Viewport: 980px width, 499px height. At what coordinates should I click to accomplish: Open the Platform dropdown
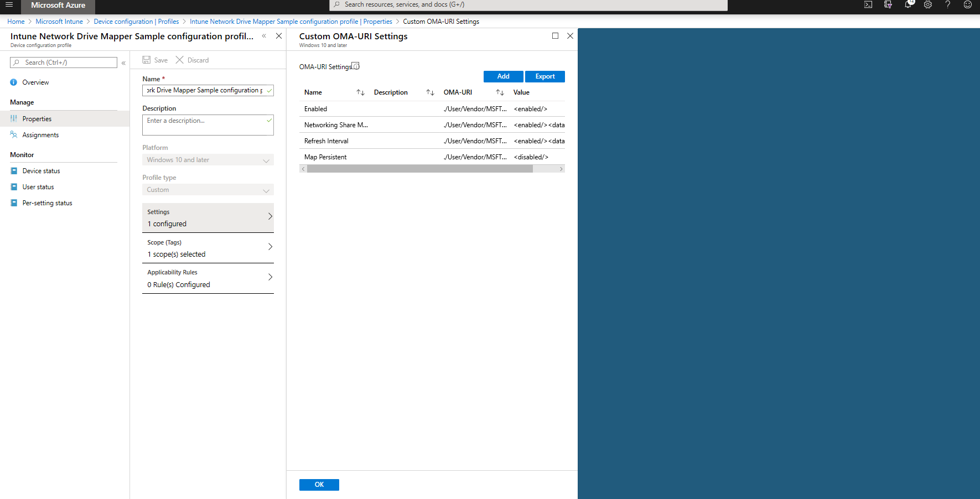(208, 160)
